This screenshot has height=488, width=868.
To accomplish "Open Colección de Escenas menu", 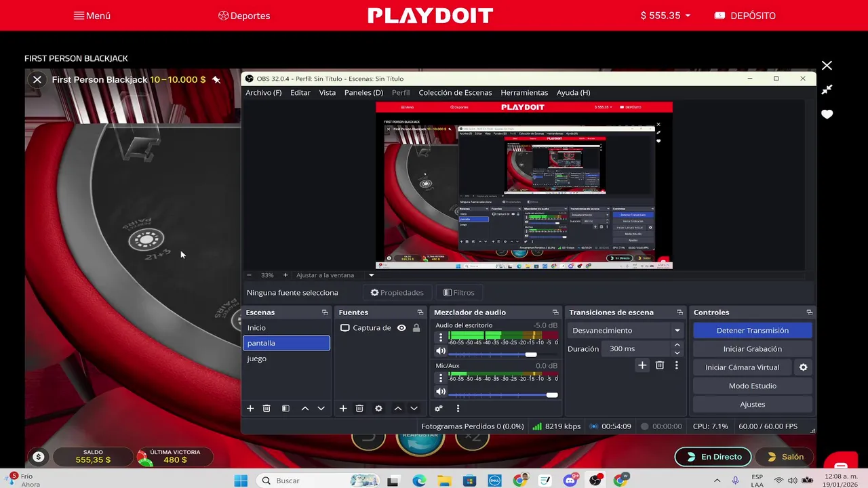I will point(455,93).
